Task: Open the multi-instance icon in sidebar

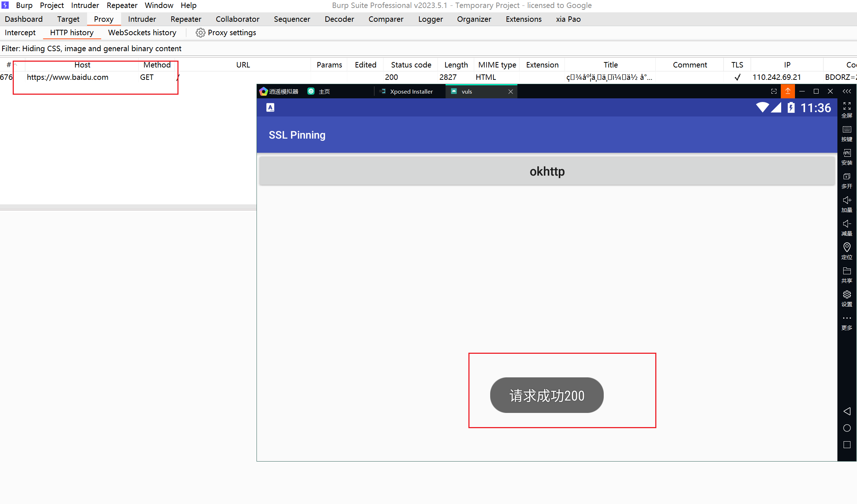Action: (846, 177)
